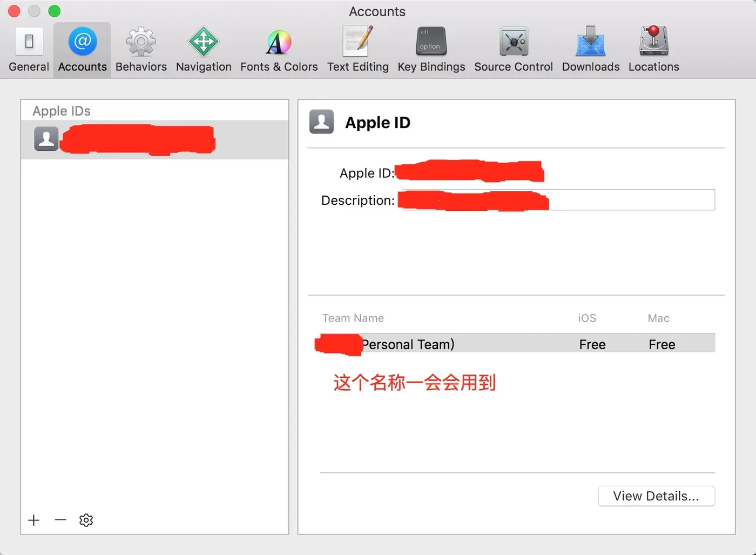
Task: Click the iOS column header
Action: point(587,318)
